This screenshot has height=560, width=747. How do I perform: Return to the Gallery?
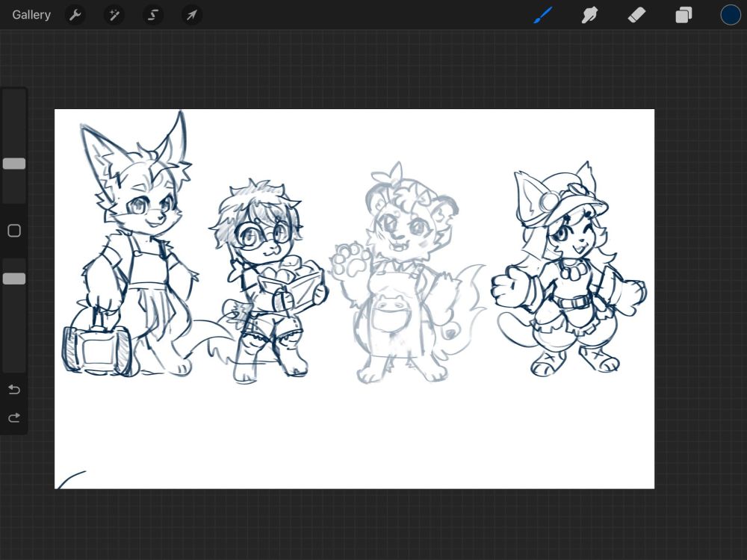pos(31,15)
